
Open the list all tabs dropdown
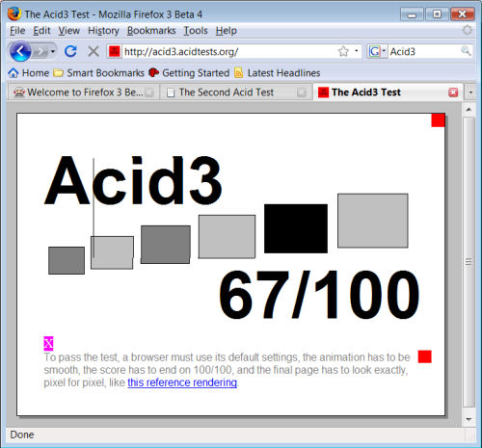[470, 92]
